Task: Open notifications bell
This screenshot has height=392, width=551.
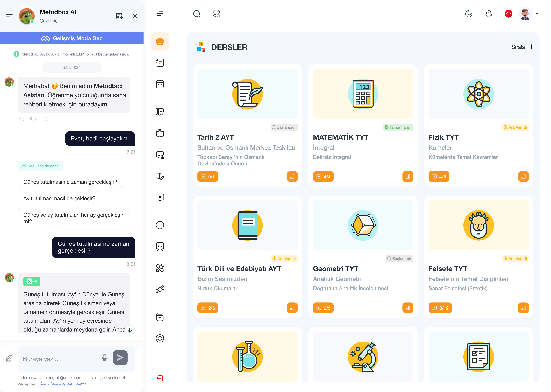Action: tap(489, 14)
